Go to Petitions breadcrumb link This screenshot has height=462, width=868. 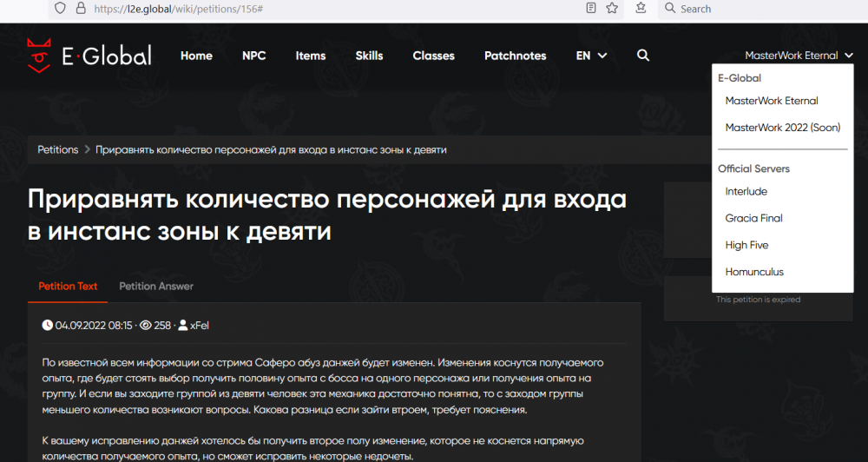[57, 149]
